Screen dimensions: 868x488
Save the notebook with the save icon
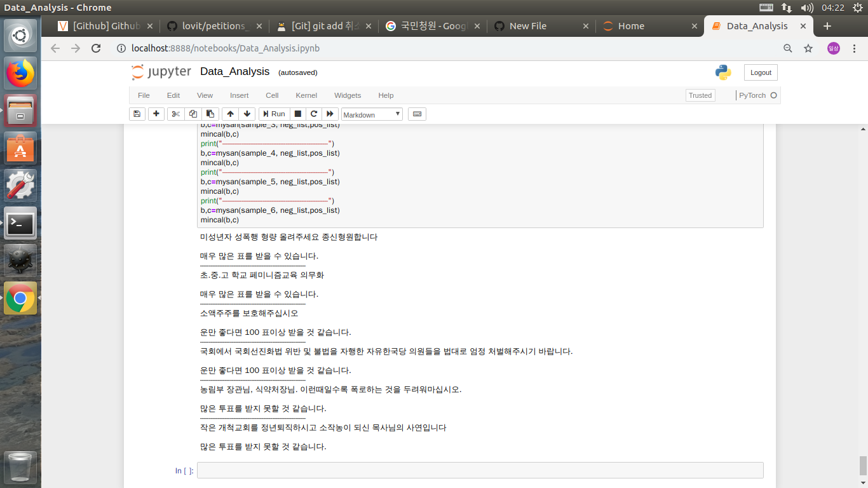(x=137, y=114)
